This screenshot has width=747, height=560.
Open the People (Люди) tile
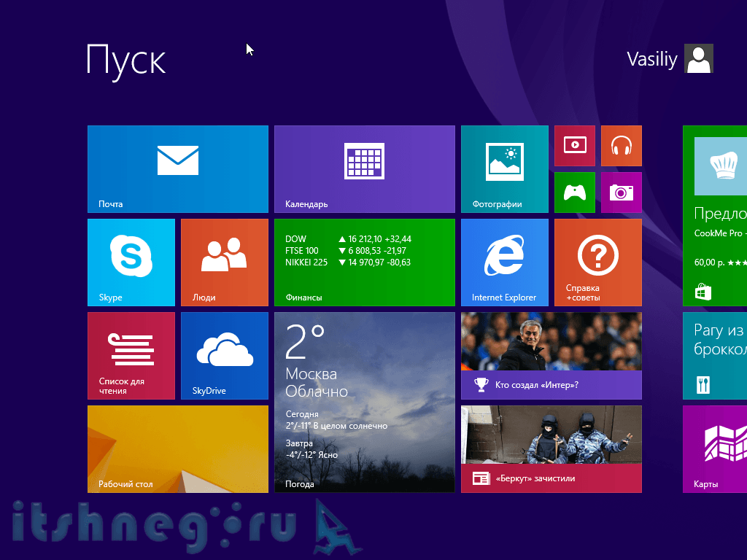(x=224, y=262)
